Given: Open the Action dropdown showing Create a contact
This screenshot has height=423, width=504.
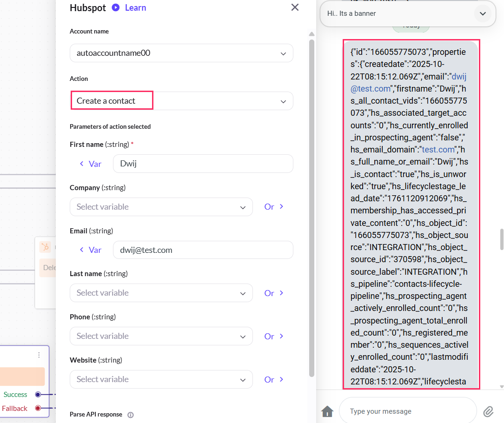Looking at the screenshot, I should click(181, 101).
